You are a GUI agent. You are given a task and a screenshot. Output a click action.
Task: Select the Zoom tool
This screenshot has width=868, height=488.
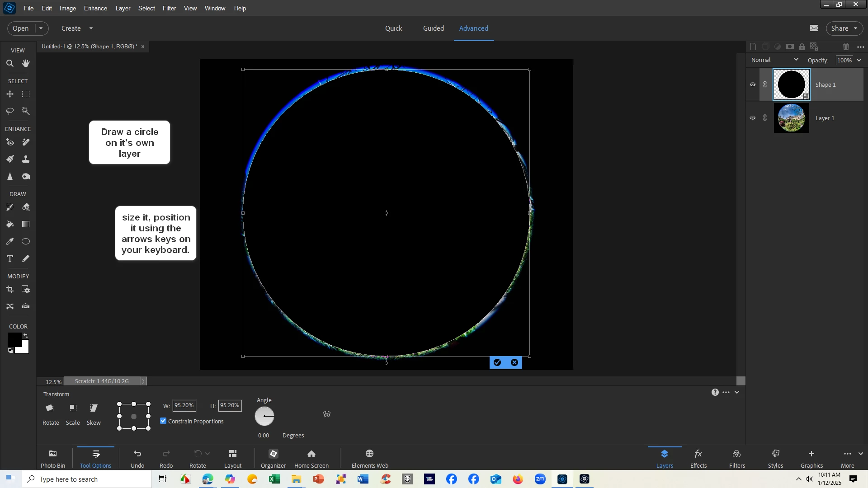9,64
